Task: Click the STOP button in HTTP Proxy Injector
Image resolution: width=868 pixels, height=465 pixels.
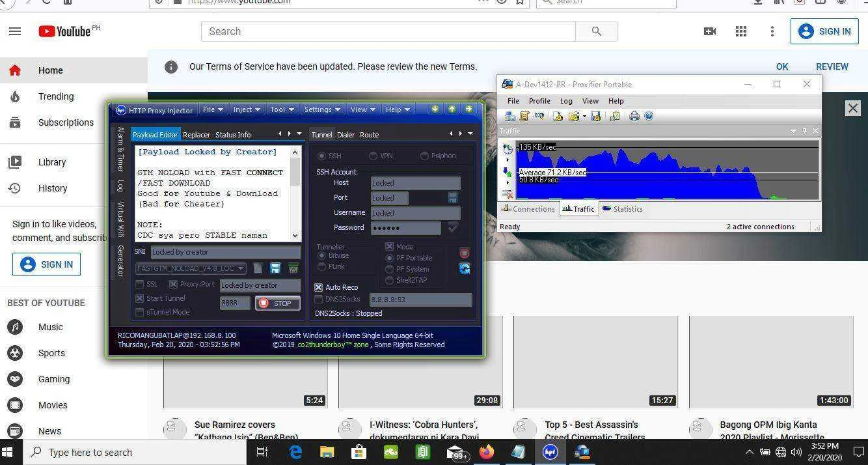Action: coord(278,303)
